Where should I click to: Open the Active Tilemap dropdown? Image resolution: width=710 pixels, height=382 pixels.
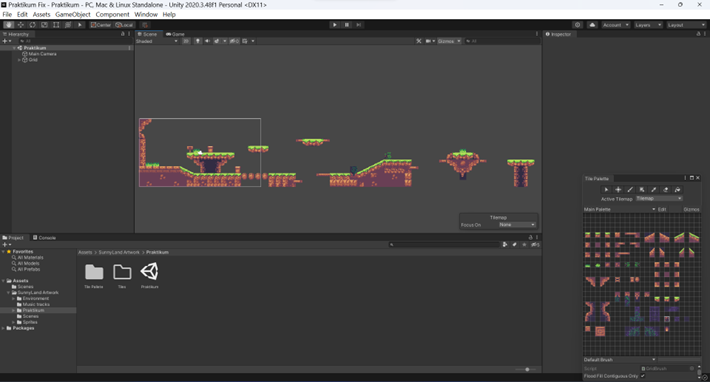[659, 199]
